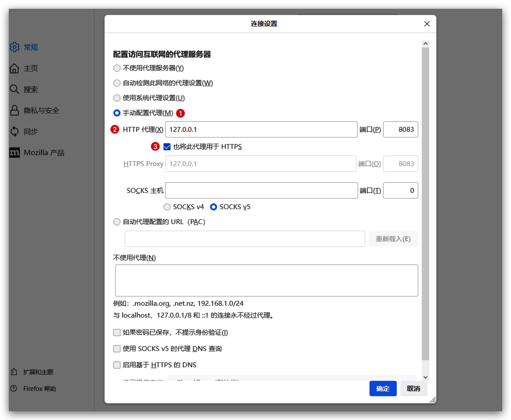Image resolution: width=511 pixels, height=420 pixels.
Task: Click the HTTP 代理 address input field
Action: [x=261, y=130]
